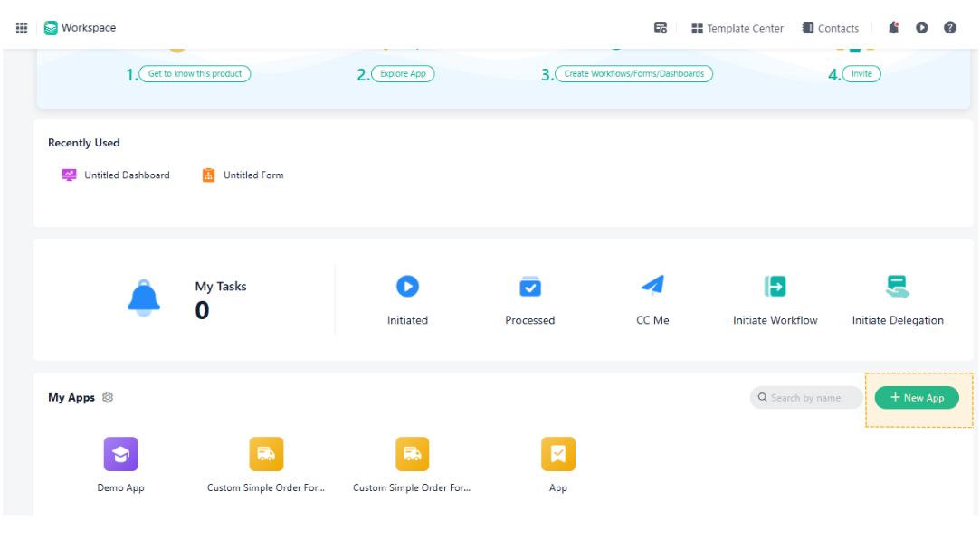Viewport: 980px width, 548px height.
Task: Click the My Tasks blue bell icon
Action: (144, 298)
